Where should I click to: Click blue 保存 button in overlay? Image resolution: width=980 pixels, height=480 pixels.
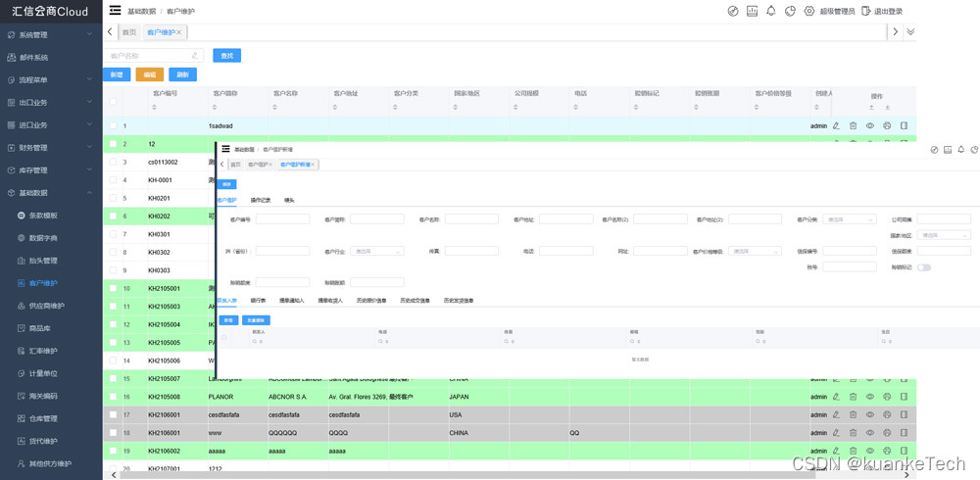point(226,184)
